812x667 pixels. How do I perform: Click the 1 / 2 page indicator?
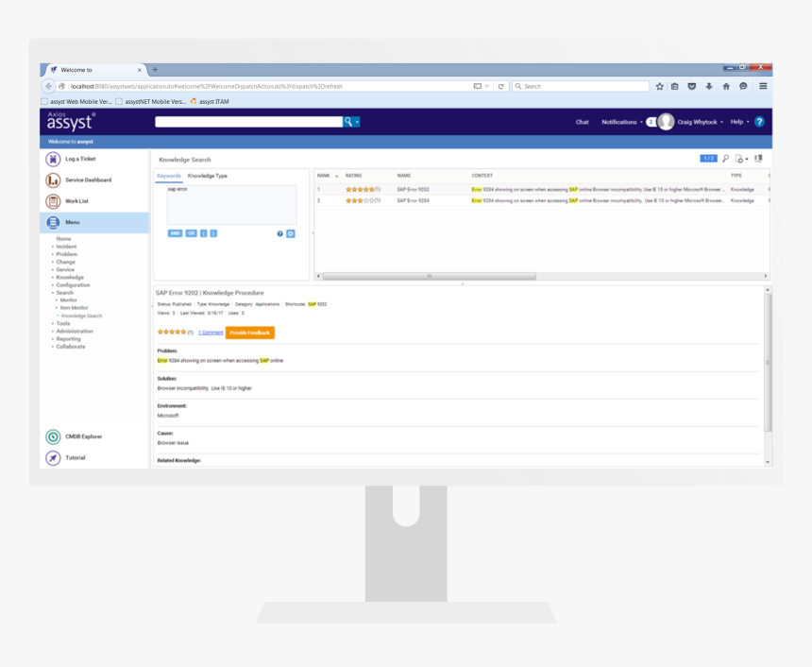pos(708,159)
